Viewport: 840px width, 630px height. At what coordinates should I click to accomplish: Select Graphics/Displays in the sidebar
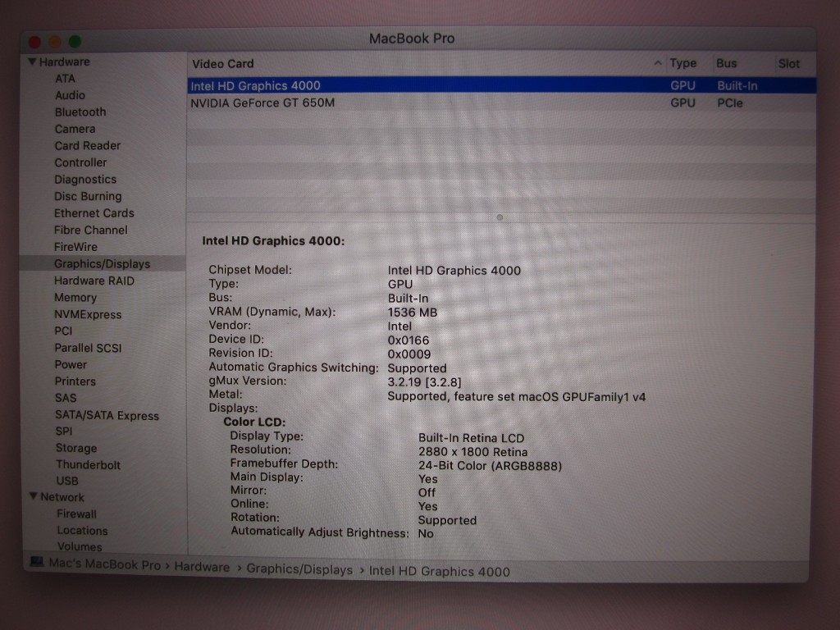[x=102, y=263]
